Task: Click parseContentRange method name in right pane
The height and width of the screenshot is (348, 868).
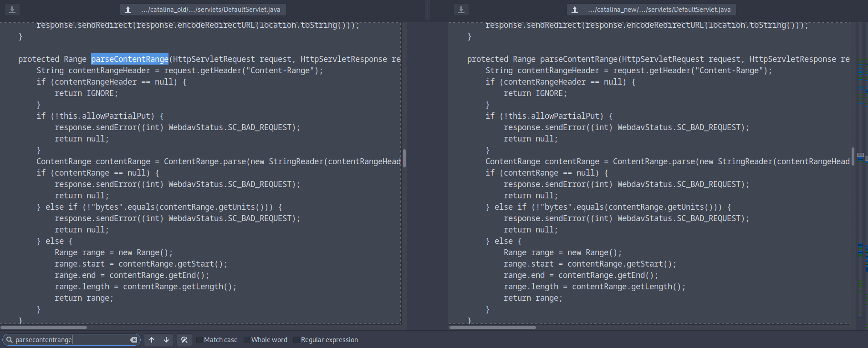Action: pyautogui.click(x=579, y=59)
